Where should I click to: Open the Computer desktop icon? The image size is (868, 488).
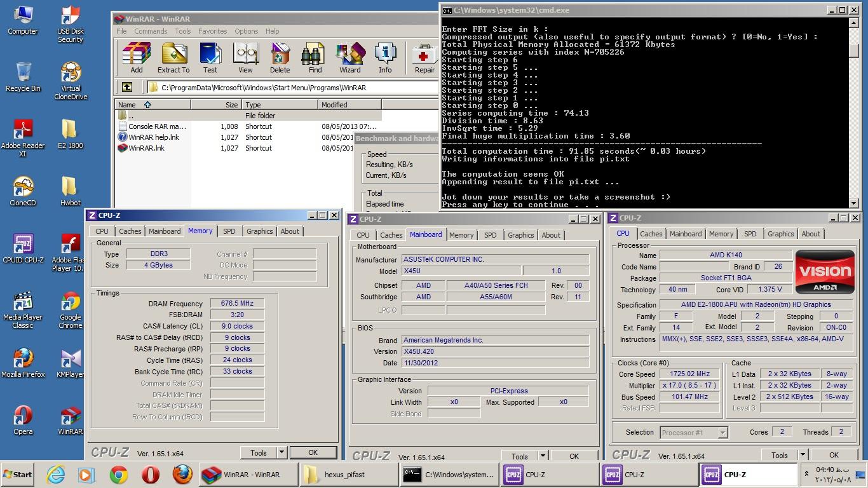pos(23,20)
